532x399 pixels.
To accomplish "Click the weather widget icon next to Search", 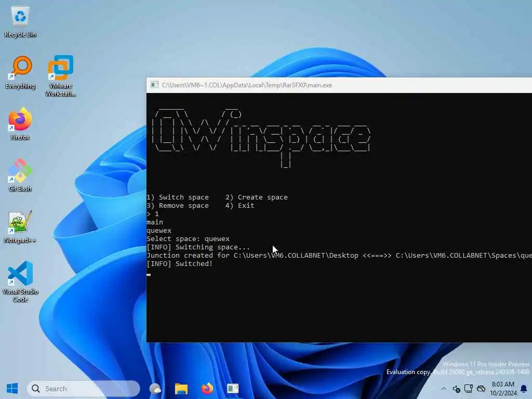I will coord(155,389).
